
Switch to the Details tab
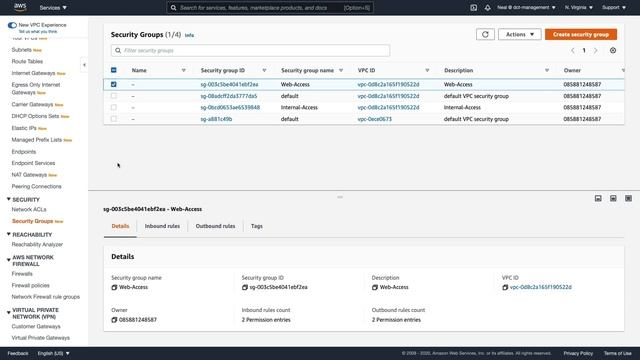point(120,226)
